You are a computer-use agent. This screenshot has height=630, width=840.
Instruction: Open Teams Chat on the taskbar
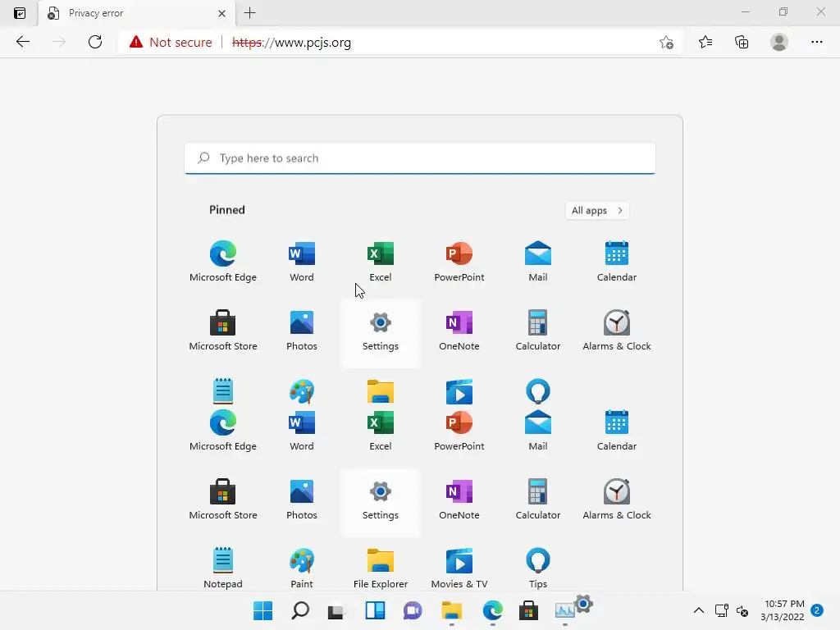point(413,610)
